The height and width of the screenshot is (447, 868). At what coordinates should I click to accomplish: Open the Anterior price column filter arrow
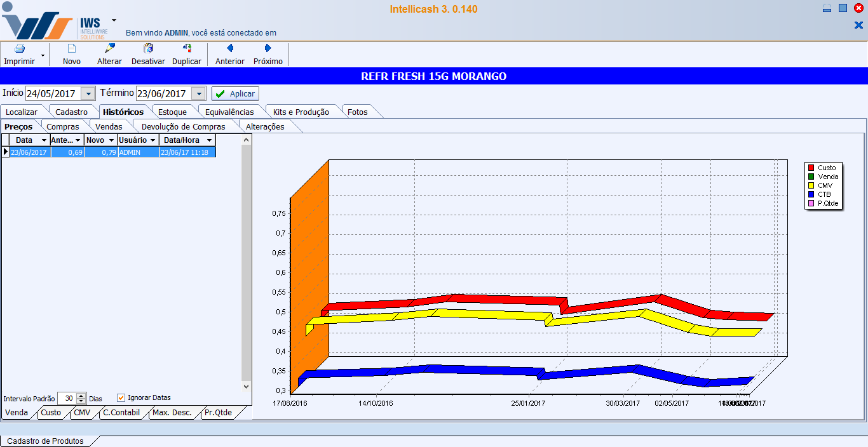point(78,140)
